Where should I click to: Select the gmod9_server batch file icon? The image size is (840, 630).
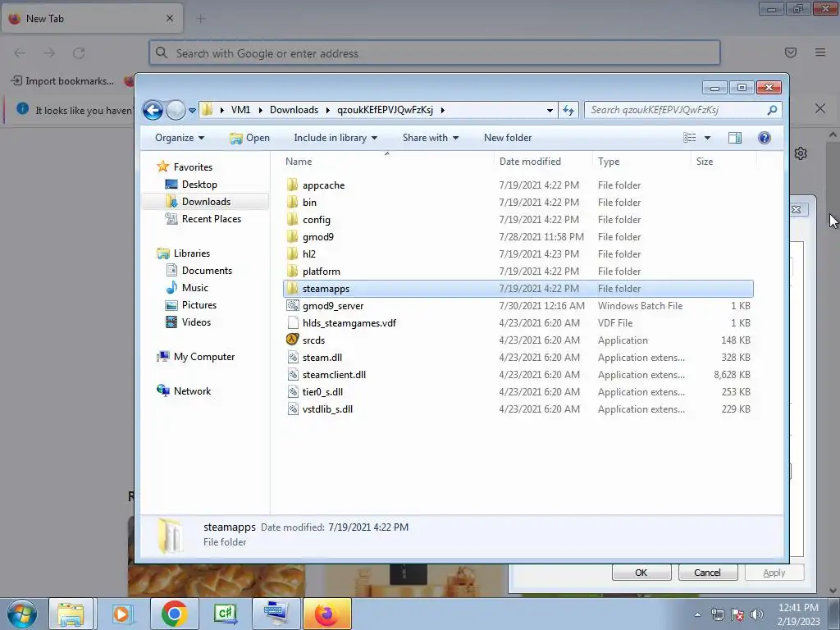(293, 305)
